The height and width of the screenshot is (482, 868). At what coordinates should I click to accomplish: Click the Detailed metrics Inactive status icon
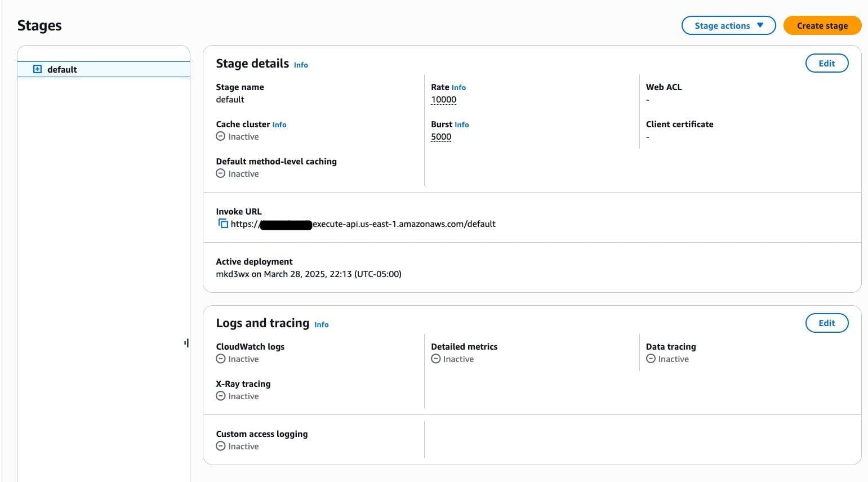[x=435, y=359]
